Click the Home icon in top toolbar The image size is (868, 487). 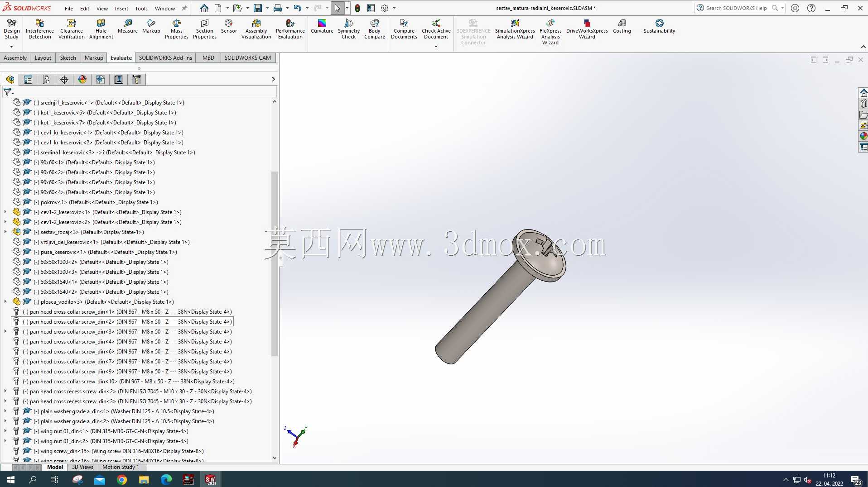pos(204,8)
